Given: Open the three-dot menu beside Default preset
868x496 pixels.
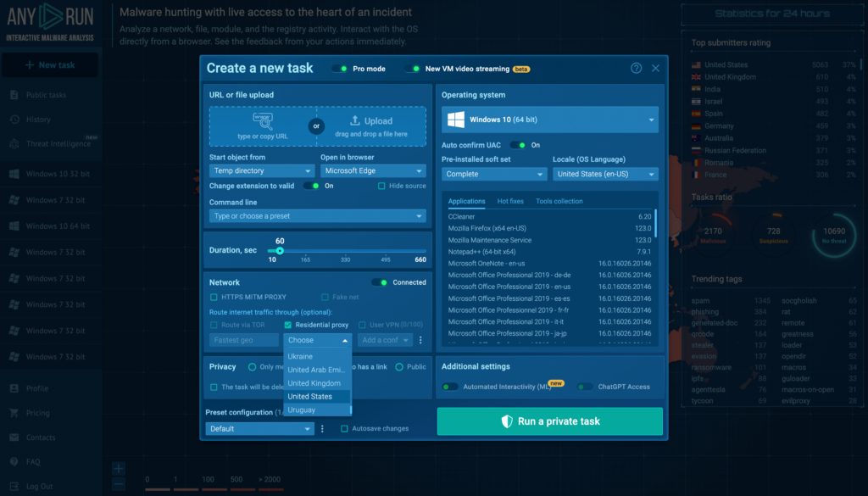Looking at the screenshot, I should (x=322, y=429).
